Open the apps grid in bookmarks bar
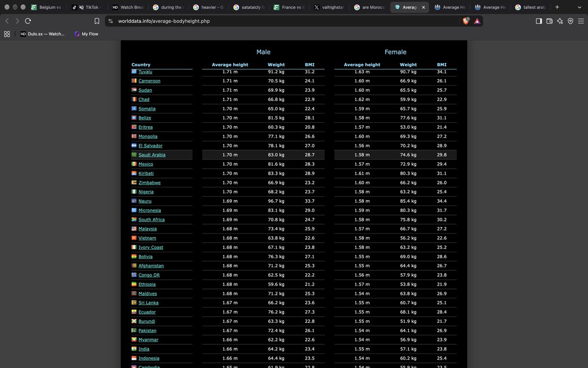This screenshot has height=368, width=588. (7, 34)
